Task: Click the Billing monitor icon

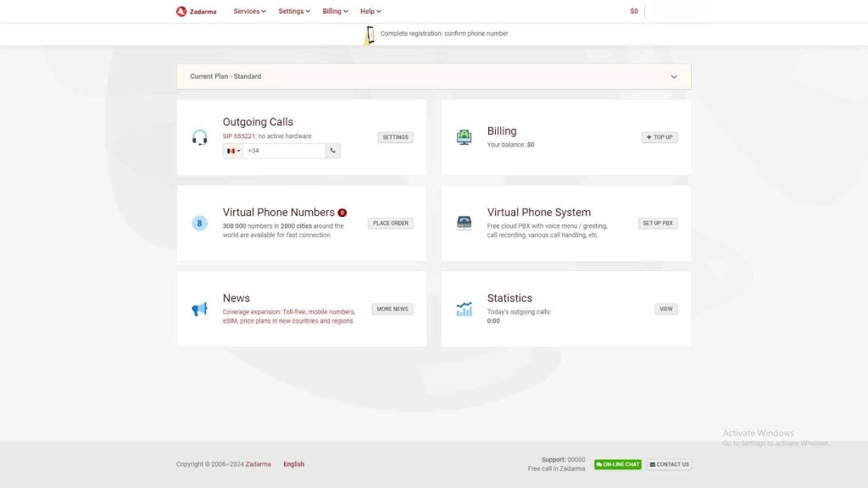Action: click(464, 137)
